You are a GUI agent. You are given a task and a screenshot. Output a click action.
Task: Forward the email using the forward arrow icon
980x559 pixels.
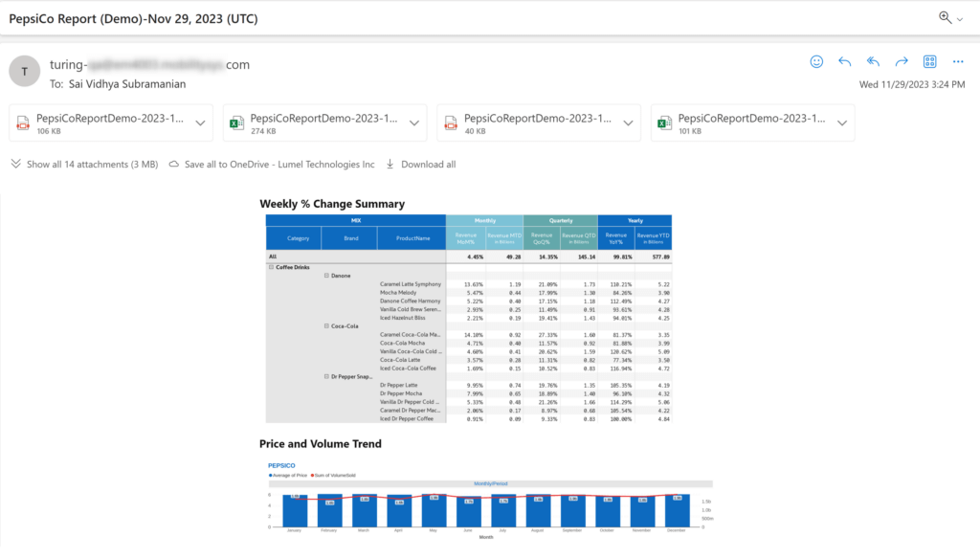click(x=901, y=61)
